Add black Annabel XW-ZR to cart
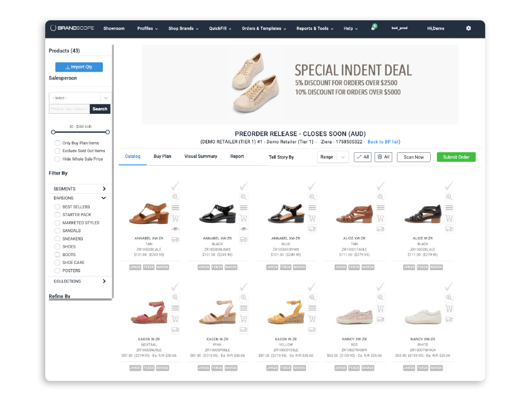This screenshot has height=399, width=532. (x=244, y=218)
